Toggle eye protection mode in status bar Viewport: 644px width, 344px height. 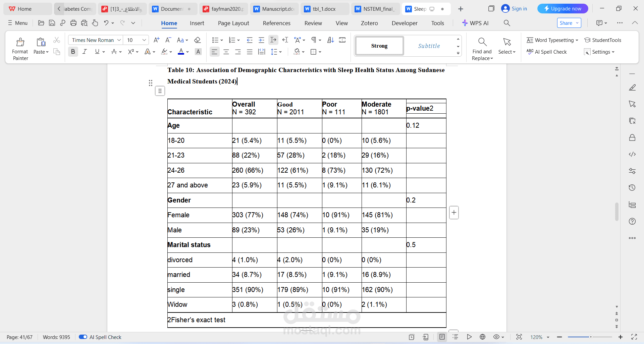(x=496, y=337)
